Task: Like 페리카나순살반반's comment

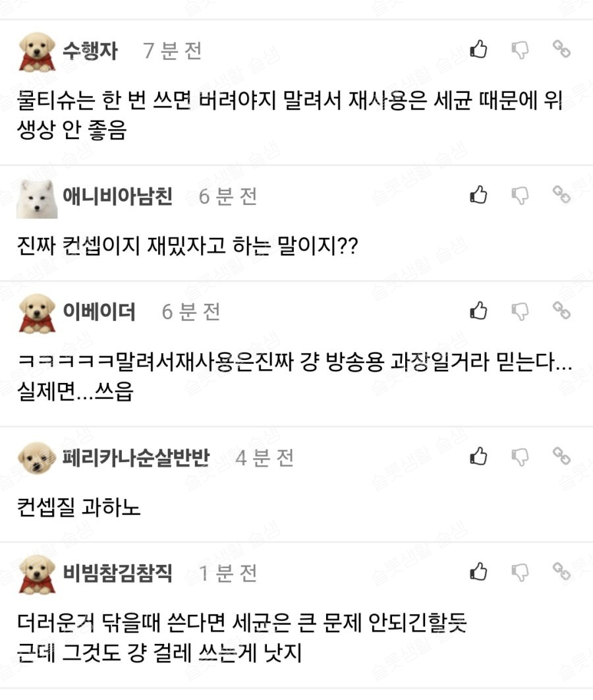Action: 479,456
